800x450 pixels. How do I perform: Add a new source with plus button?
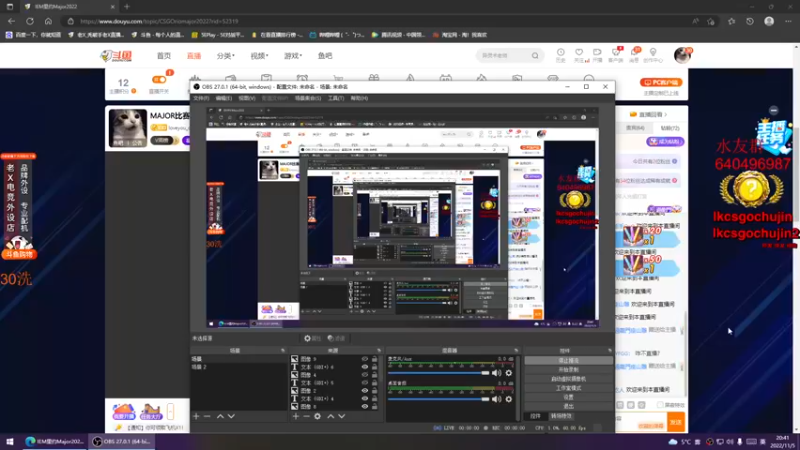coord(295,416)
